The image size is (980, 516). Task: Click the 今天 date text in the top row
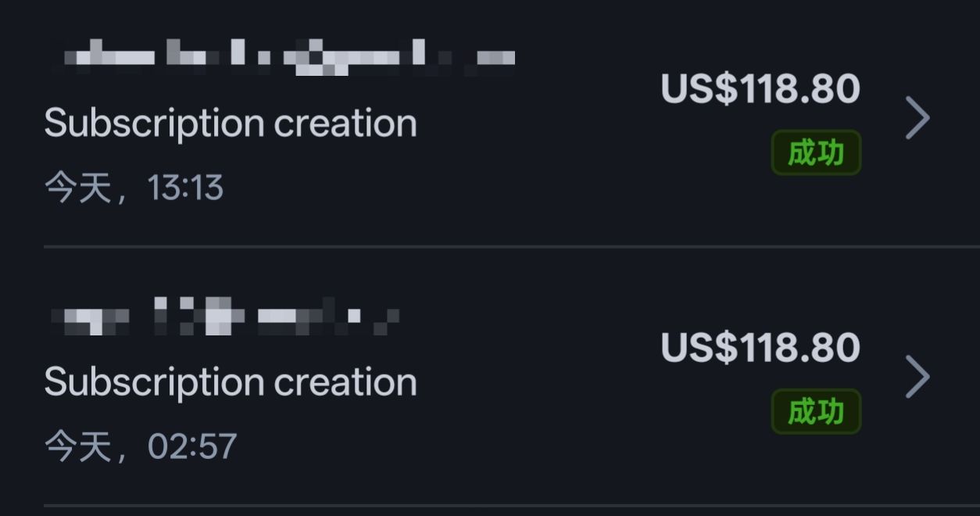click(x=78, y=188)
